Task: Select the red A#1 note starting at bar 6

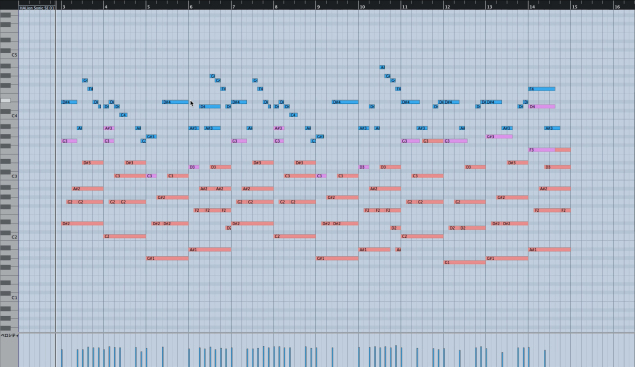Action: point(210,250)
